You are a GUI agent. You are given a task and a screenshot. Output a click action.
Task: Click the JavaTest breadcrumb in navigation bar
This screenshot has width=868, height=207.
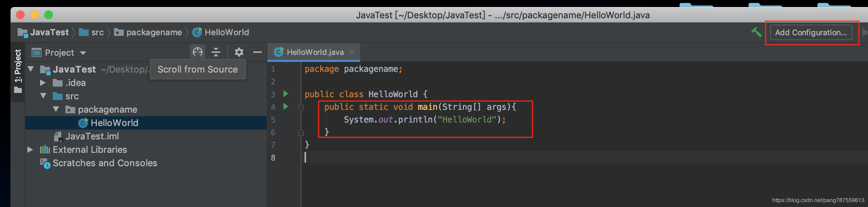point(43,32)
